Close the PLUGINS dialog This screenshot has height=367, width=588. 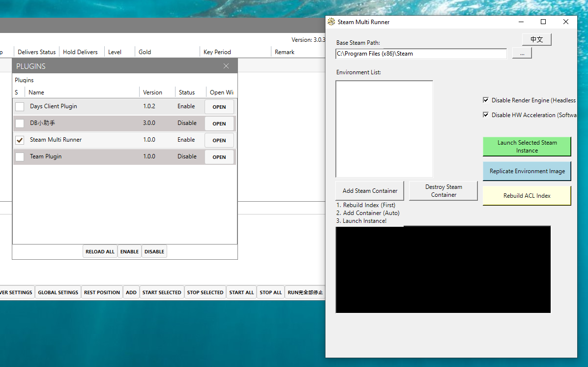[226, 66]
